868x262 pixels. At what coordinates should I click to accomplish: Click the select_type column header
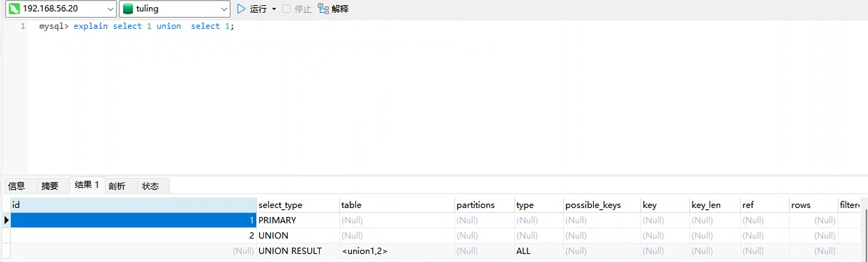tap(281, 205)
